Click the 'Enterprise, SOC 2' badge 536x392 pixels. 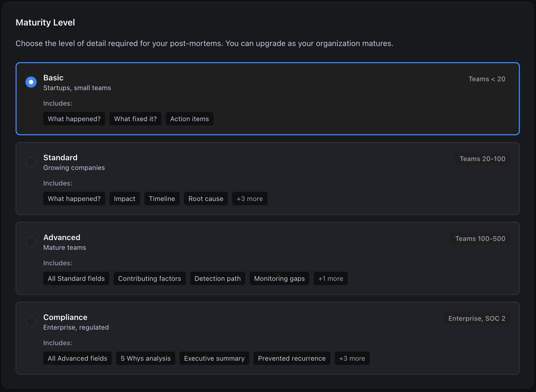pyautogui.click(x=477, y=319)
